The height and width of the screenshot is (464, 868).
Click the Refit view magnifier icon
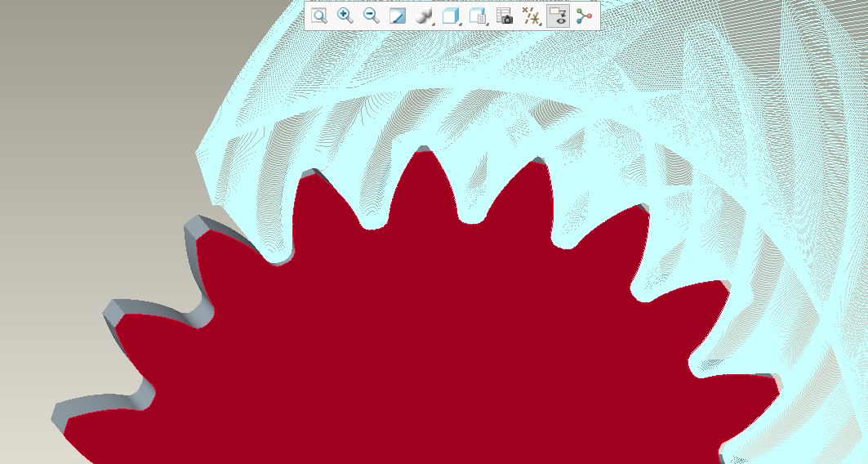[318, 16]
